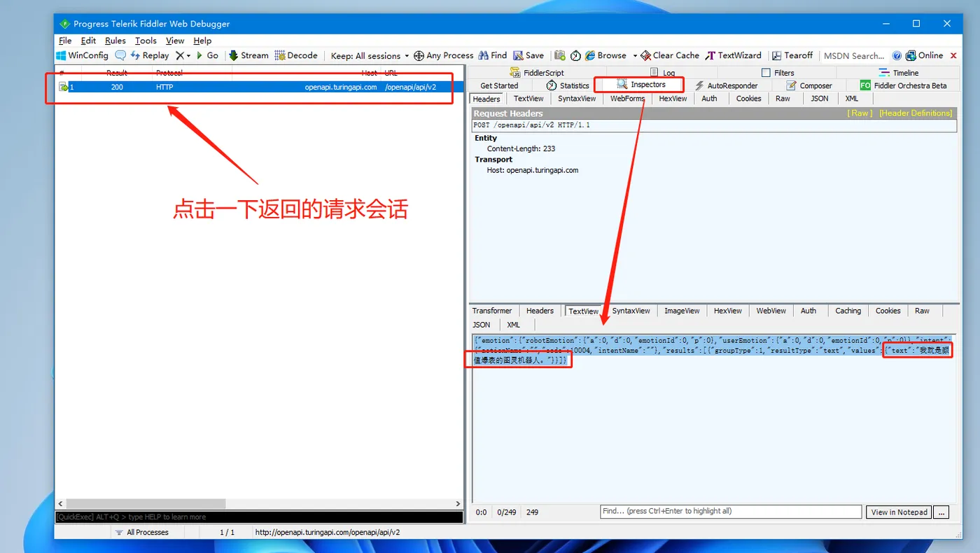The width and height of the screenshot is (980, 553).
Task: Click the Go resume button
Action: pos(208,55)
